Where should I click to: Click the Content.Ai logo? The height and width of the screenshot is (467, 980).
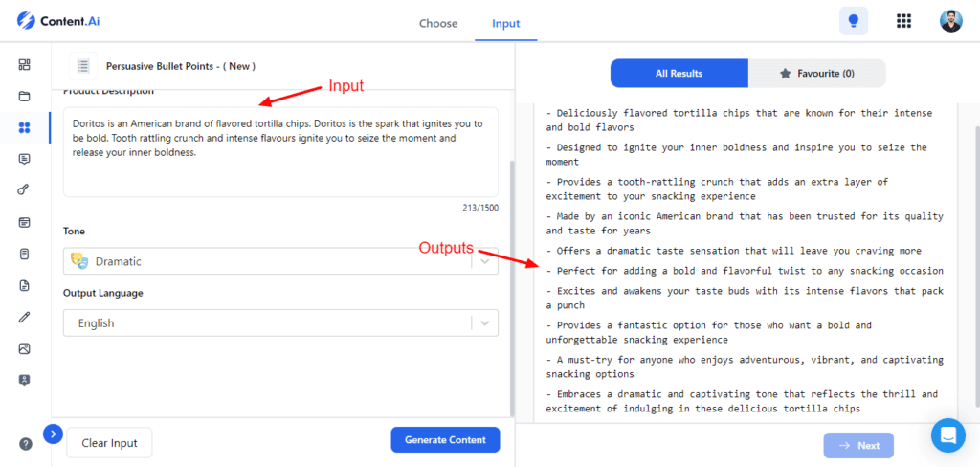[58, 21]
